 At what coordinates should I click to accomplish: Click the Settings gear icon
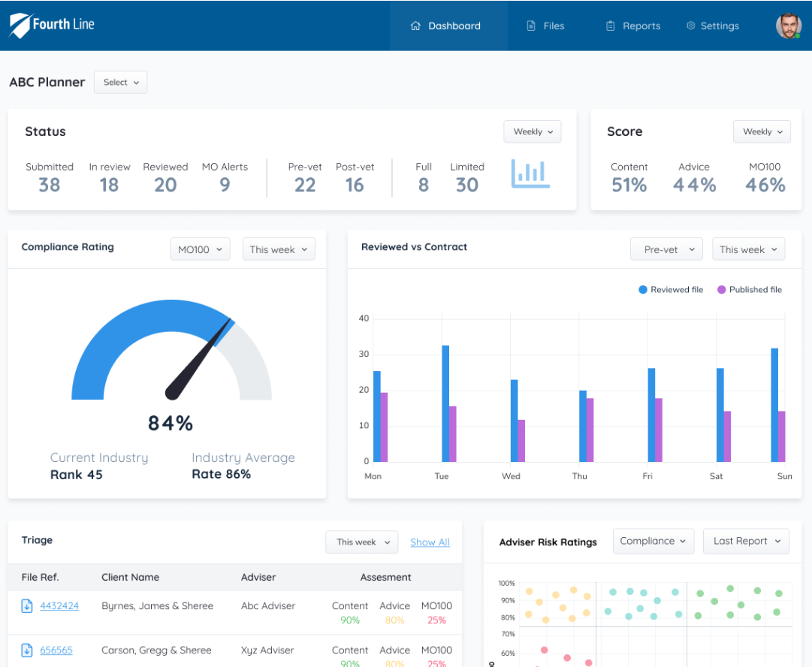pyautogui.click(x=690, y=26)
